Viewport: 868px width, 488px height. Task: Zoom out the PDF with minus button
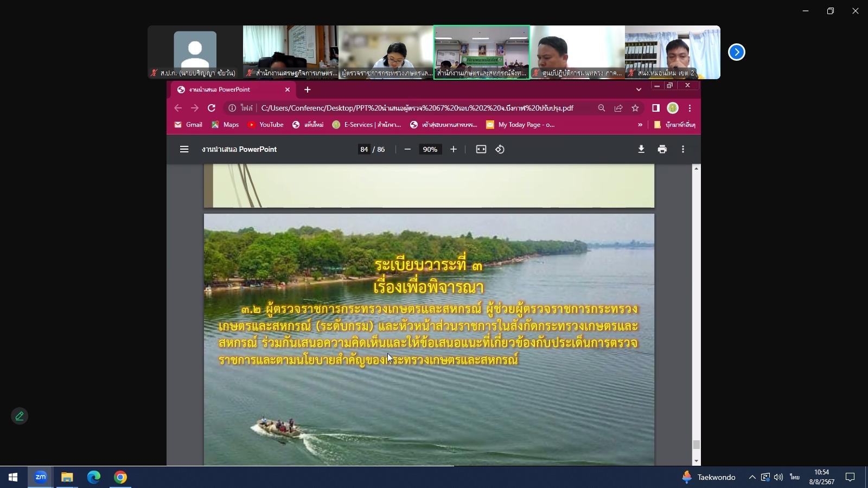click(407, 149)
